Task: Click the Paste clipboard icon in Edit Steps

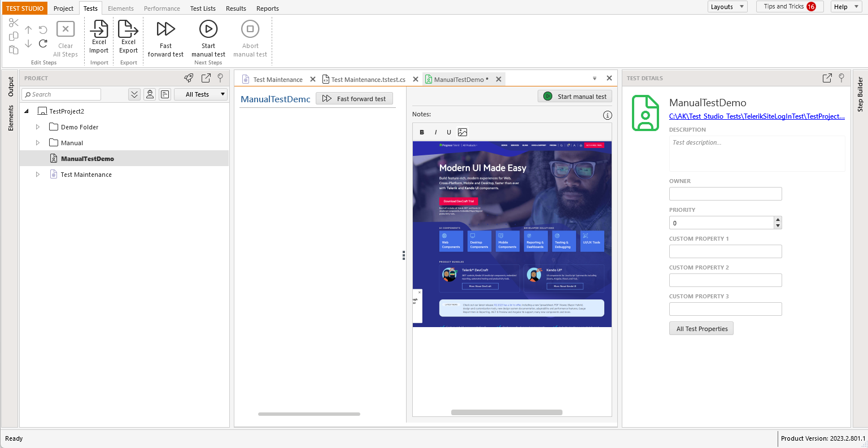Action: coord(14,50)
